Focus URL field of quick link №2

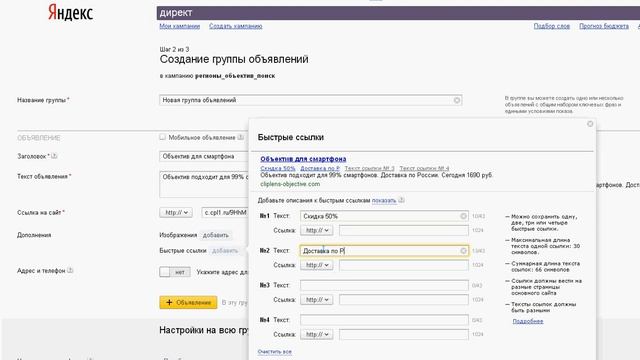tap(404, 265)
